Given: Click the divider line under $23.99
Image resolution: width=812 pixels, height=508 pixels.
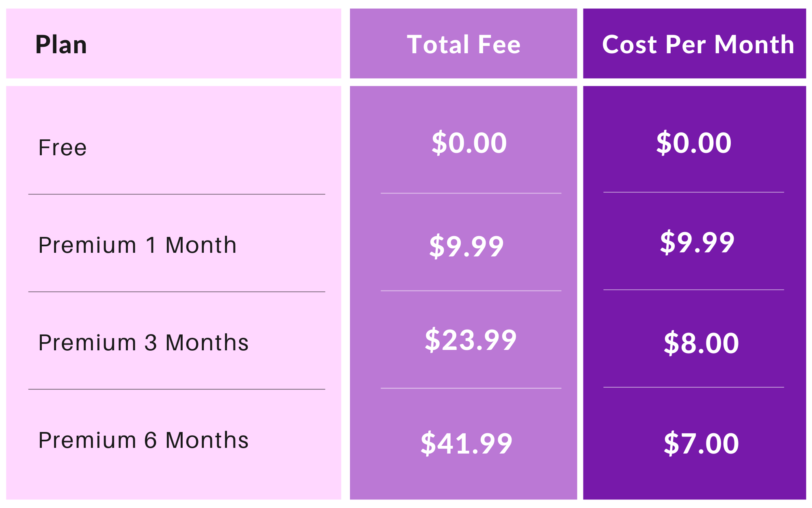Looking at the screenshot, I should click(471, 388).
